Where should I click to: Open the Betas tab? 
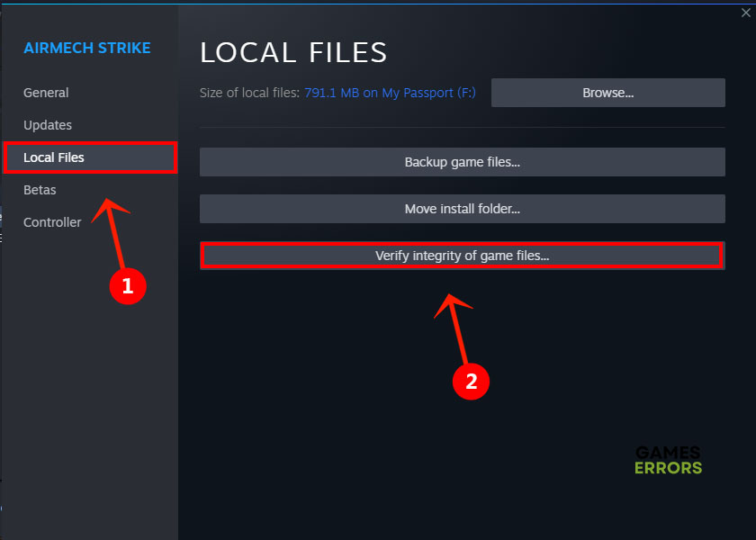[x=40, y=190]
